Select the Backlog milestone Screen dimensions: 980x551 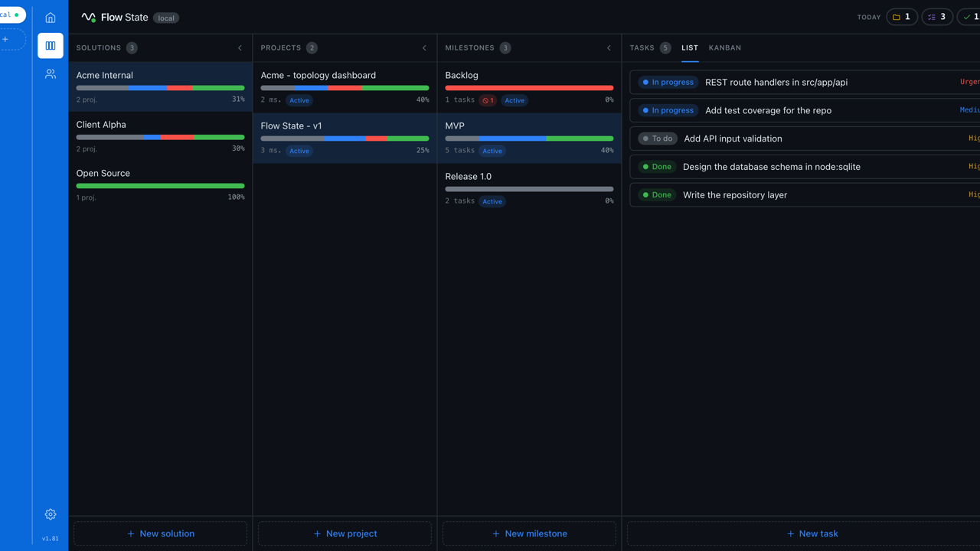coord(530,87)
